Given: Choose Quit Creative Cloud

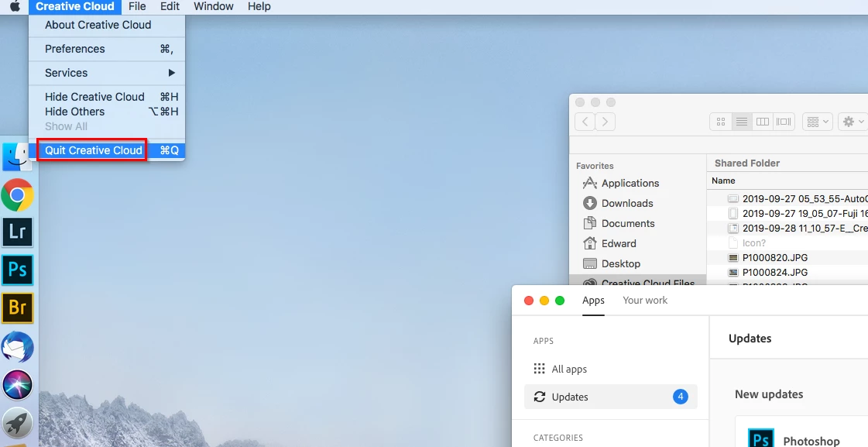Looking at the screenshot, I should 107,150.
